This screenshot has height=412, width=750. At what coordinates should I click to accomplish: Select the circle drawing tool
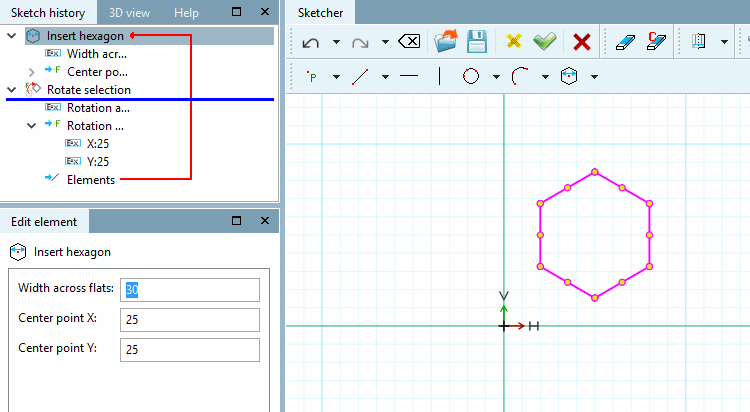coord(471,76)
